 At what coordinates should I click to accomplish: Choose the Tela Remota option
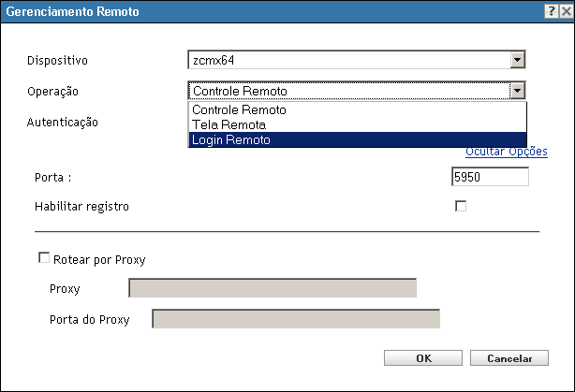pos(229,124)
